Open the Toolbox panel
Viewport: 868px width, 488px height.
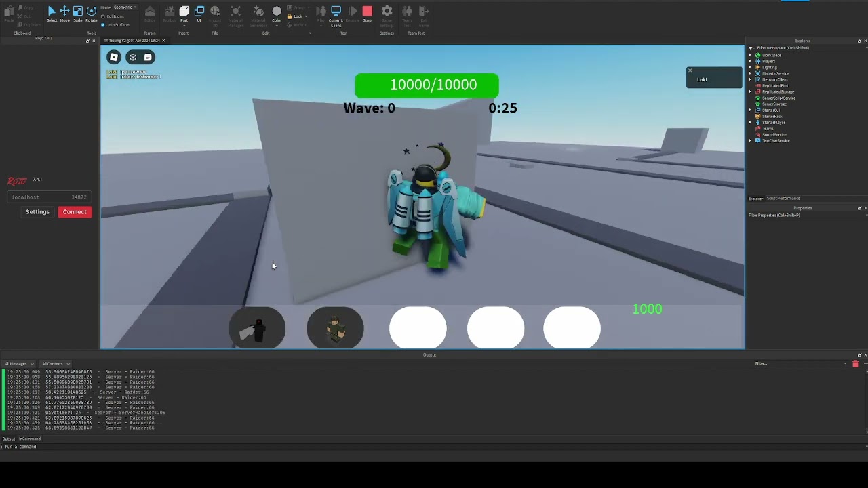(x=170, y=13)
